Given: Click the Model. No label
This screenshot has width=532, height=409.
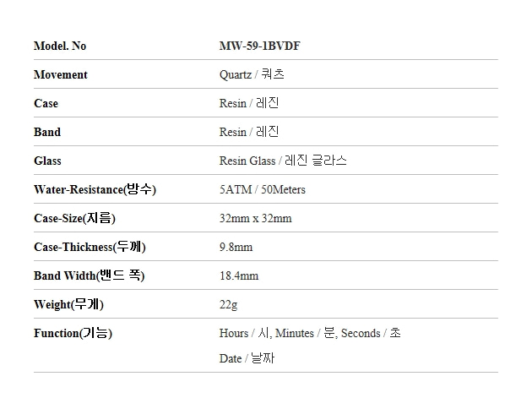Looking at the screenshot, I should tap(60, 46).
